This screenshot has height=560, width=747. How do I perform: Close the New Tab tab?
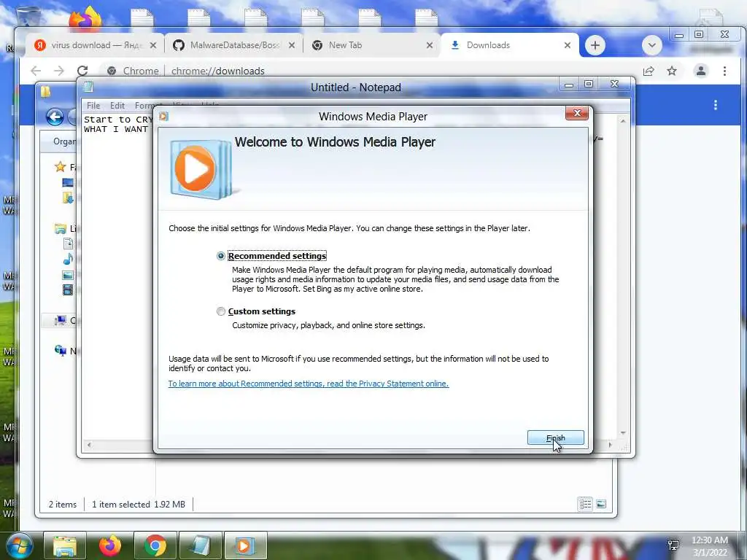[430, 45]
